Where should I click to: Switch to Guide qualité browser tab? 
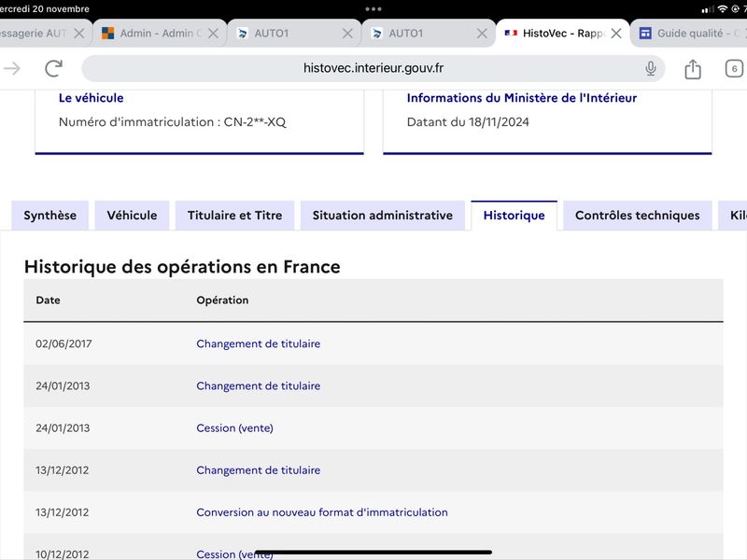click(689, 34)
